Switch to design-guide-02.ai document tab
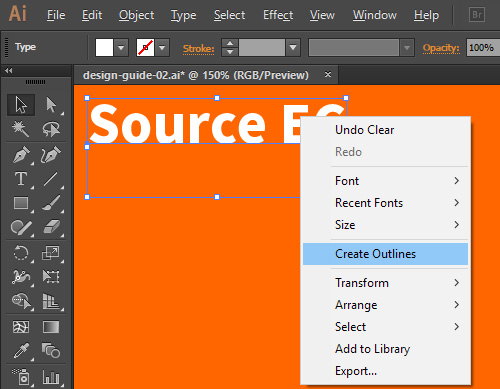This screenshot has width=500, height=389. 196,75
